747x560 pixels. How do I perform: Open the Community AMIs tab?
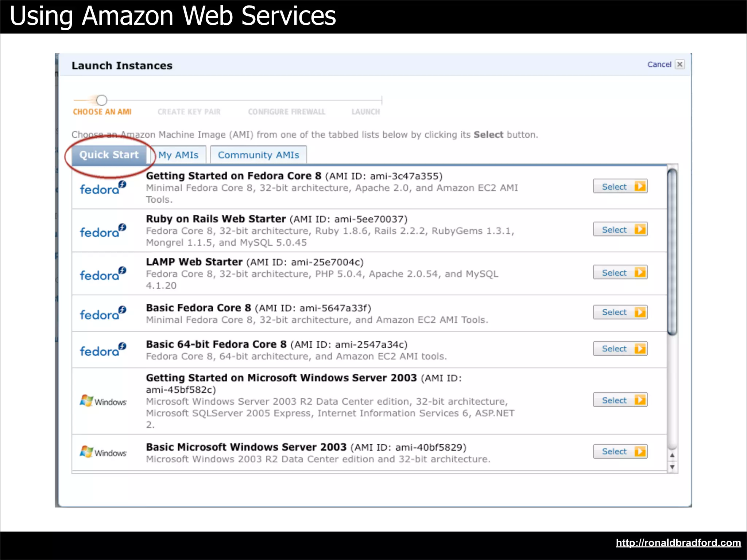259,155
